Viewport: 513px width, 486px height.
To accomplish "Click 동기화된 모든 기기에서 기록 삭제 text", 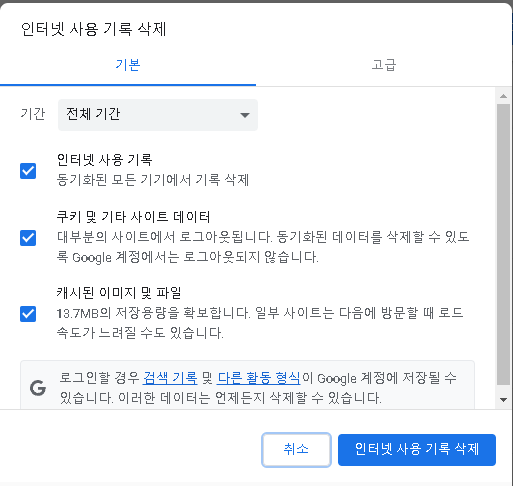I will [x=153, y=180].
